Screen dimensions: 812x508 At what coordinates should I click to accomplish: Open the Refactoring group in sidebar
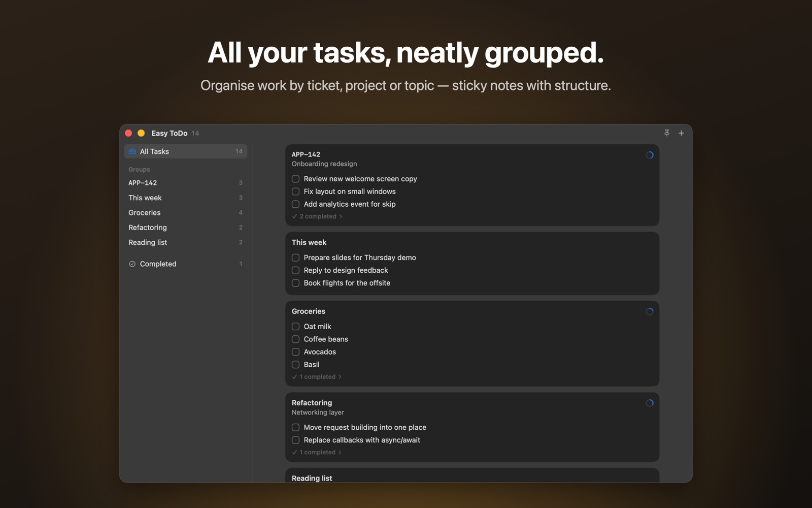pos(186,228)
